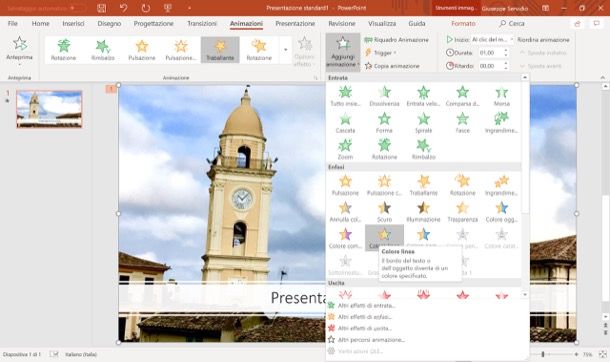Select highlighted Traballante effect in the ribbon gallery
610x362 pixels.
(x=220, y=50)
